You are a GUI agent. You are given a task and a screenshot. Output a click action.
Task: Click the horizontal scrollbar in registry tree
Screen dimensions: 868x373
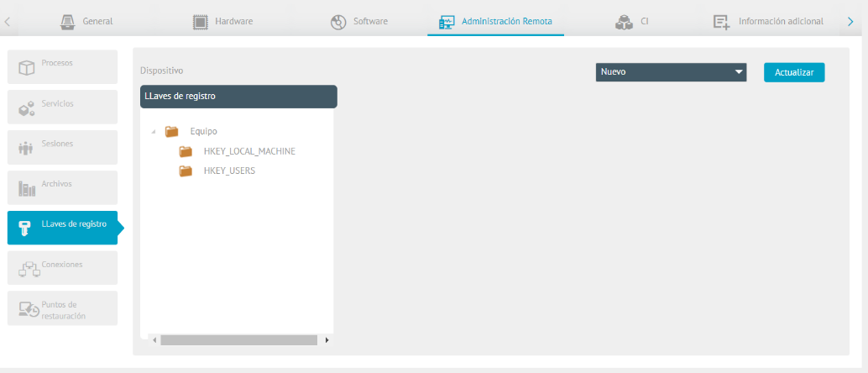238,340
